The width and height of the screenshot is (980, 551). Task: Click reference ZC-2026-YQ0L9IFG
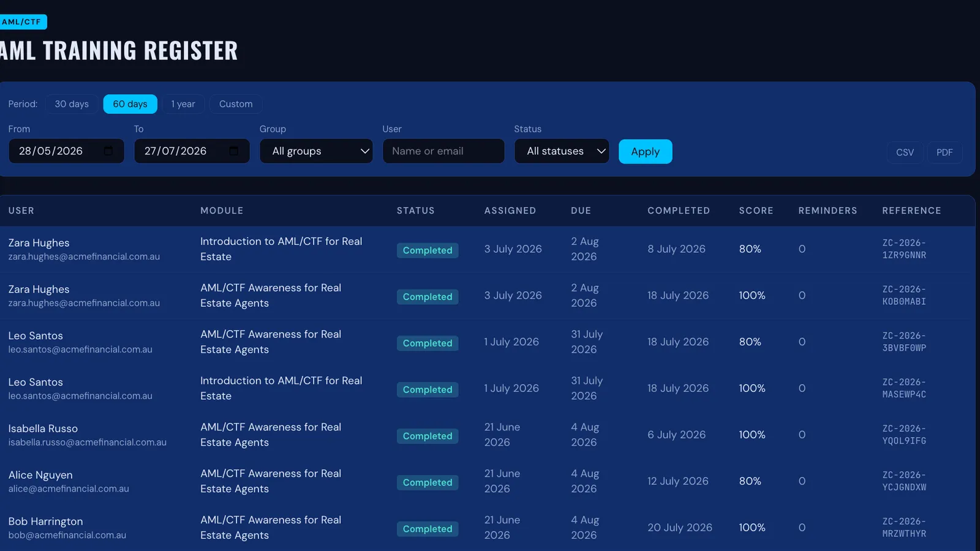click(904, 435)
